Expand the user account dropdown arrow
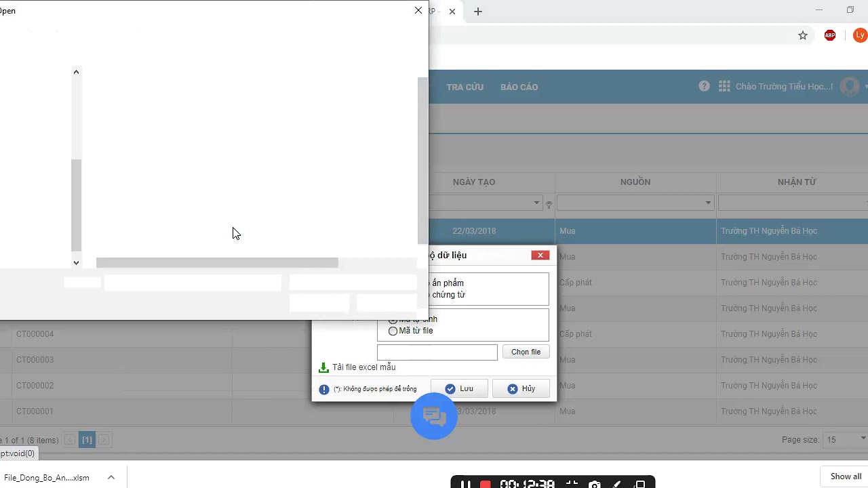The image size is (868, 488). coord(866,87)
